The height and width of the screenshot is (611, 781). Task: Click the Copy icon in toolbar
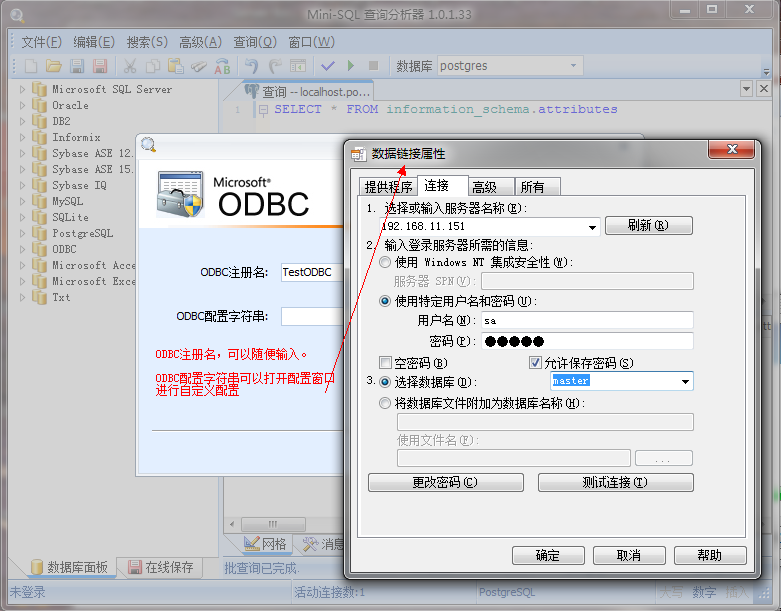(152, 66)
